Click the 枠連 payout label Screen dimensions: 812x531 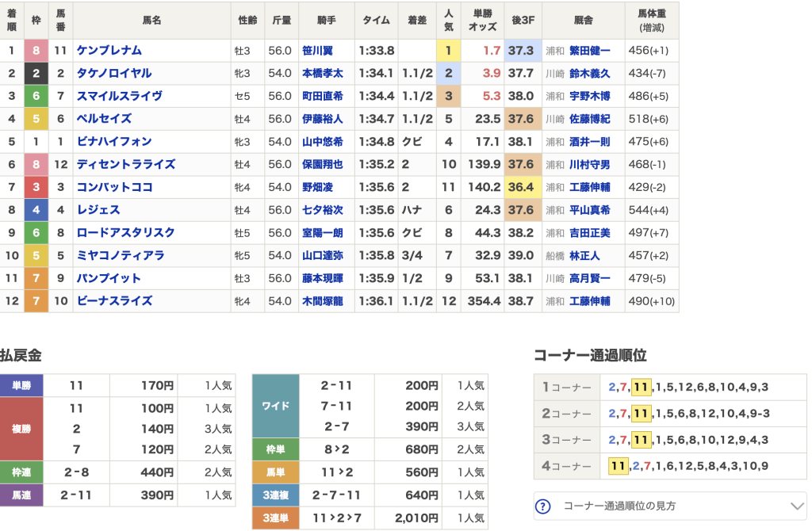(21, 472)
